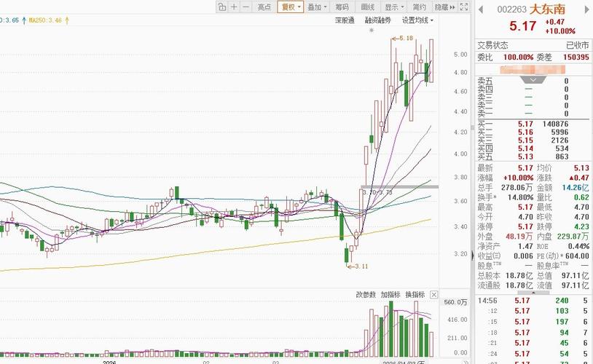Click 加指标 to add indicator

pos(390,294)
